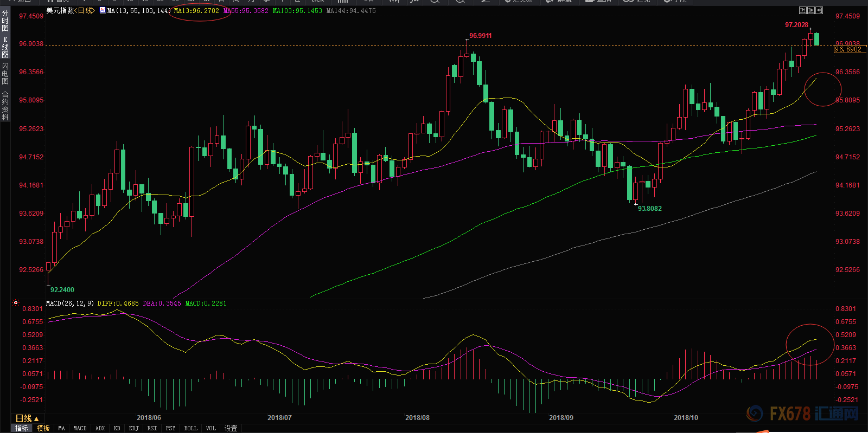The width and height of the screenshot is (868, 433).
Task: Choose the PSY indicator button
Action: click(170, 428)
